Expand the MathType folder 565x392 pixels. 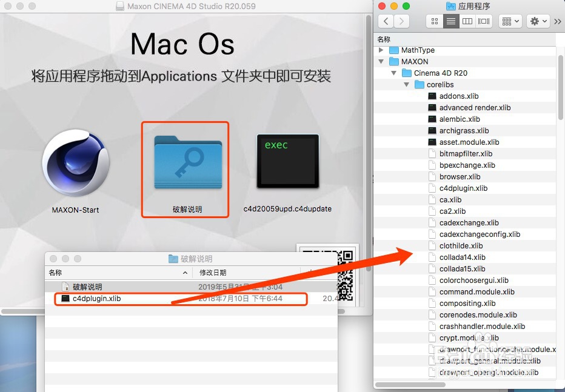(380, 50)
